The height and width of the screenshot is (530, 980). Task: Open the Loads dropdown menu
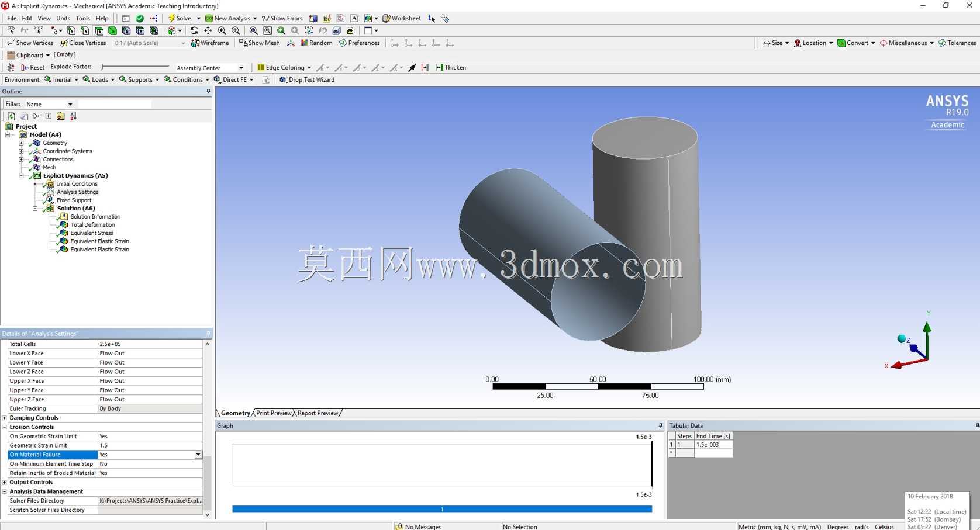(98, 79)
